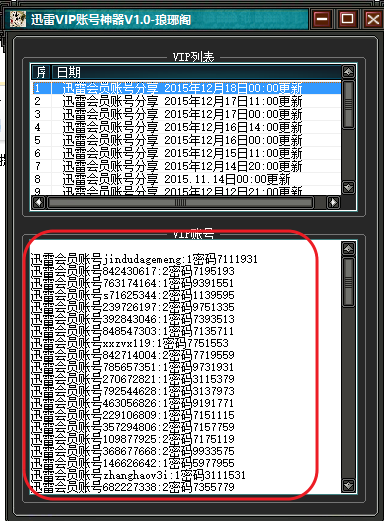Click the 146626642 account line

[133, 463]
